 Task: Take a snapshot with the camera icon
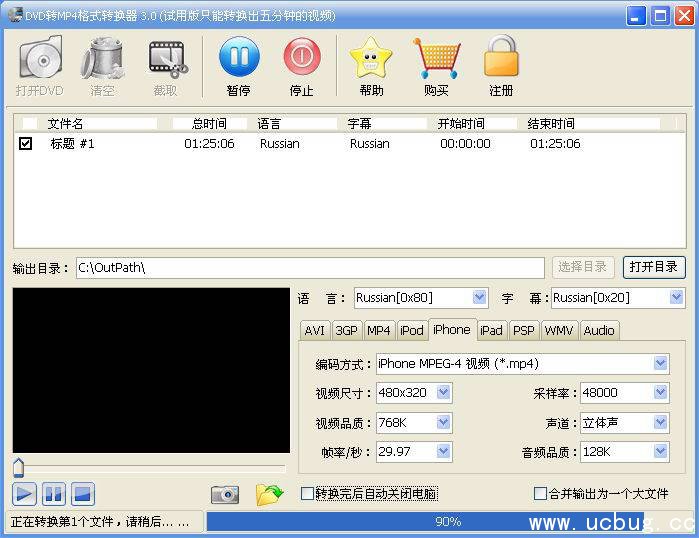point(225,494)
